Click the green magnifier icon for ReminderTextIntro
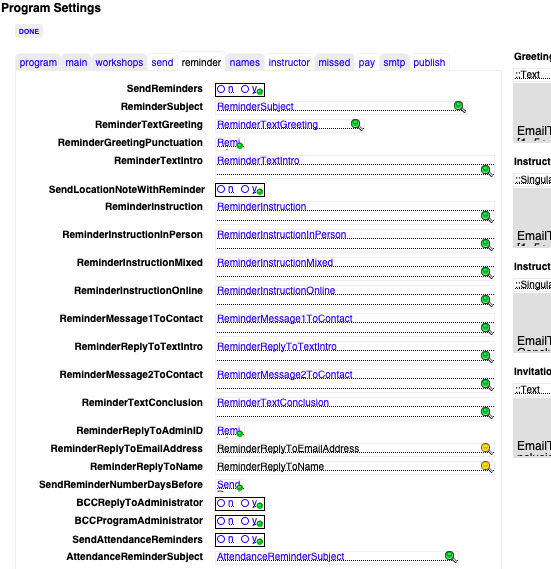Screen dimensions: 551x569 tap(487, 171)
